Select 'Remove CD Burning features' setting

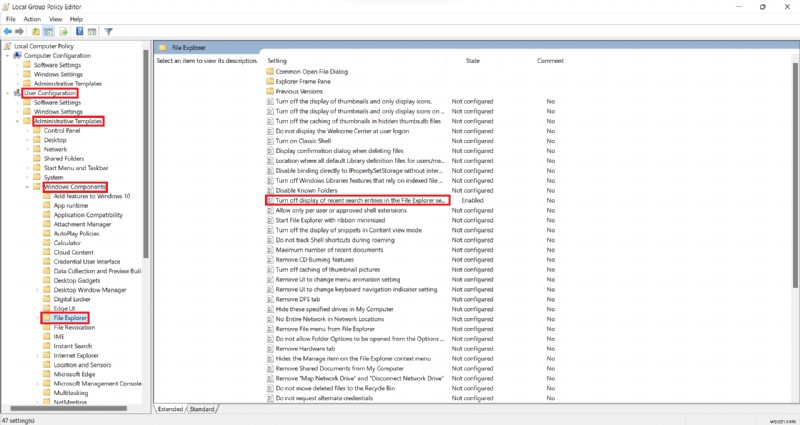coord(315,260)
